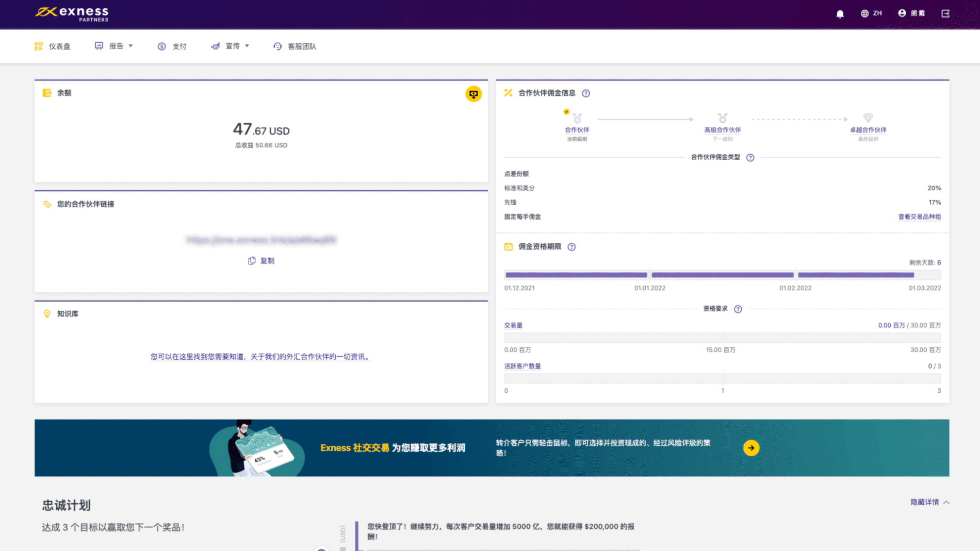Click the 交易量 trading volume progress bar
This screenshot has width=980, height=551.
[x=722, y=338]
